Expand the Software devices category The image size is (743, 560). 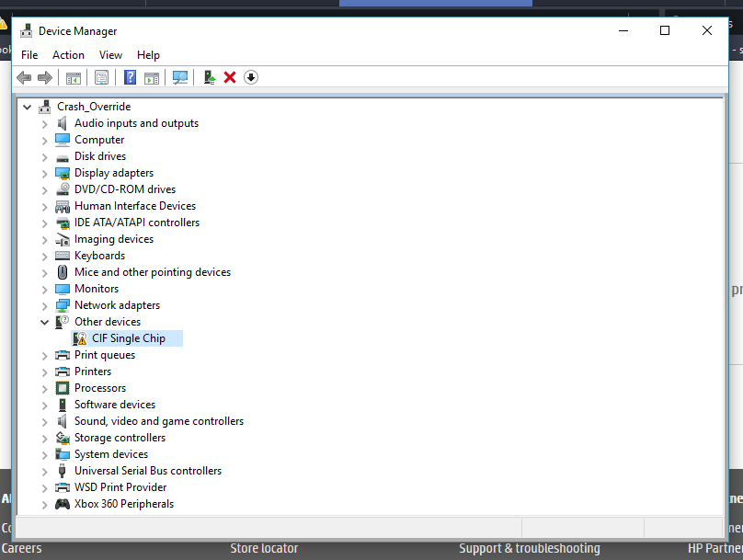[44, 406]
